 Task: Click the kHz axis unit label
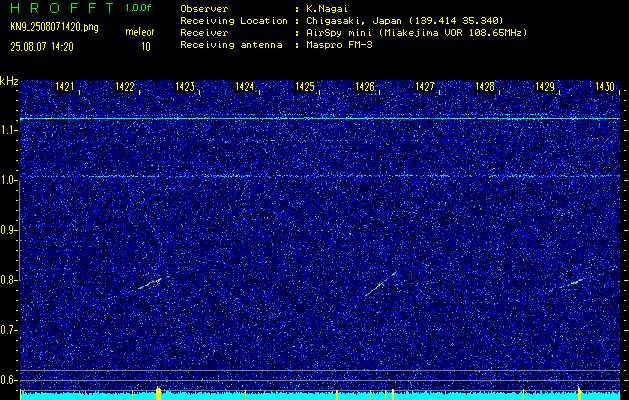coord(9,81)
